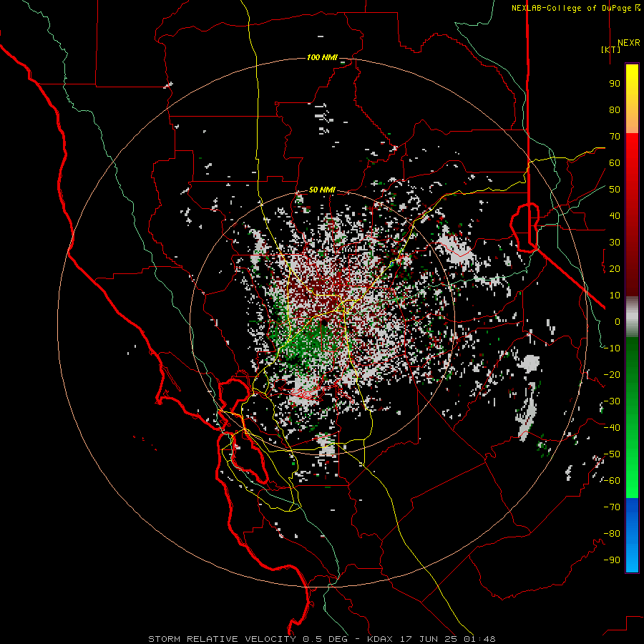Viewport: 644px width, 644px height.
Task: Click the 60 value on velocity scale
Action: pyautogui.click(x=615, y=162)
